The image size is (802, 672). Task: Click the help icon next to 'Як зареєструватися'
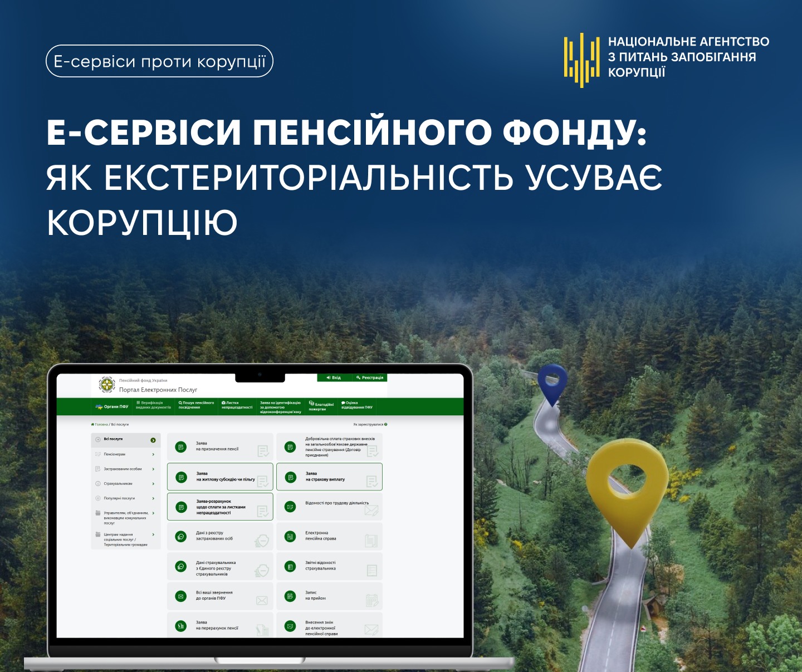[x=386, y=425]
